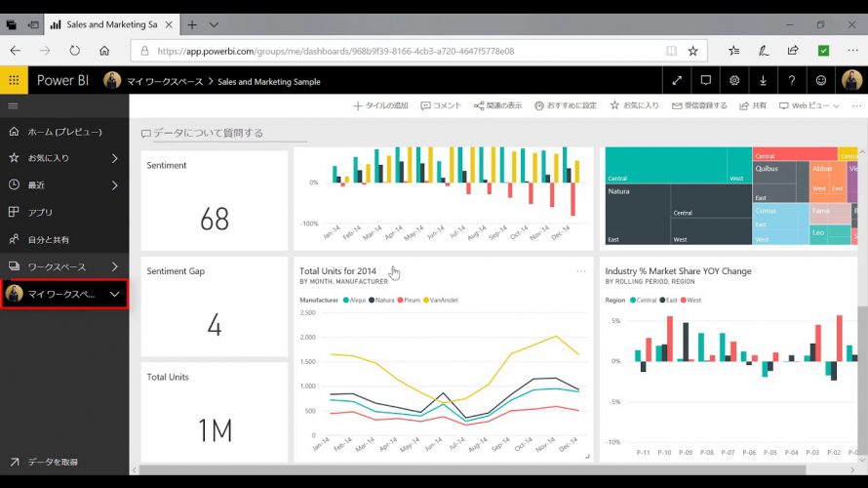Click the vertical scrollbar on right
This screenshot has width=868, height=488.
tap(862, 383)
